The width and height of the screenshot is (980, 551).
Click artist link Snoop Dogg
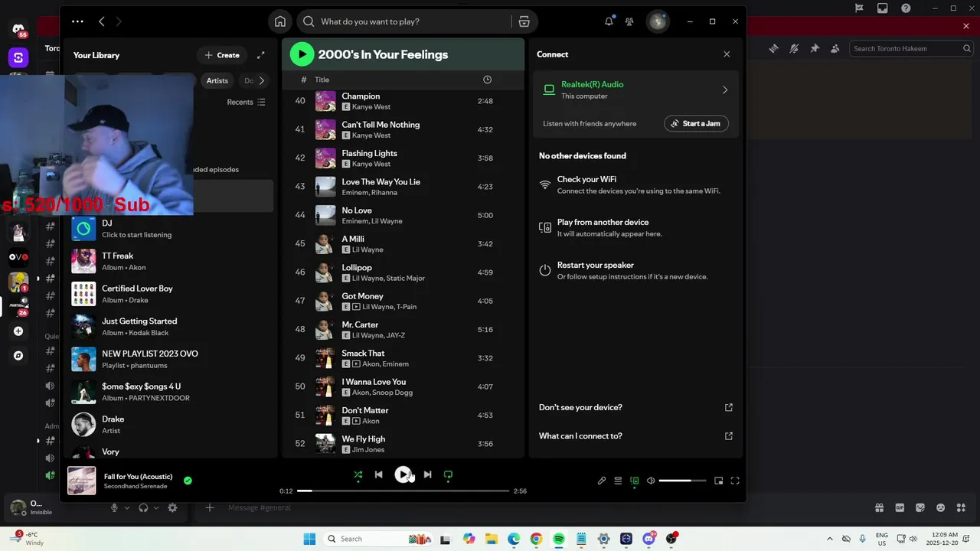[x=391, y=393]
